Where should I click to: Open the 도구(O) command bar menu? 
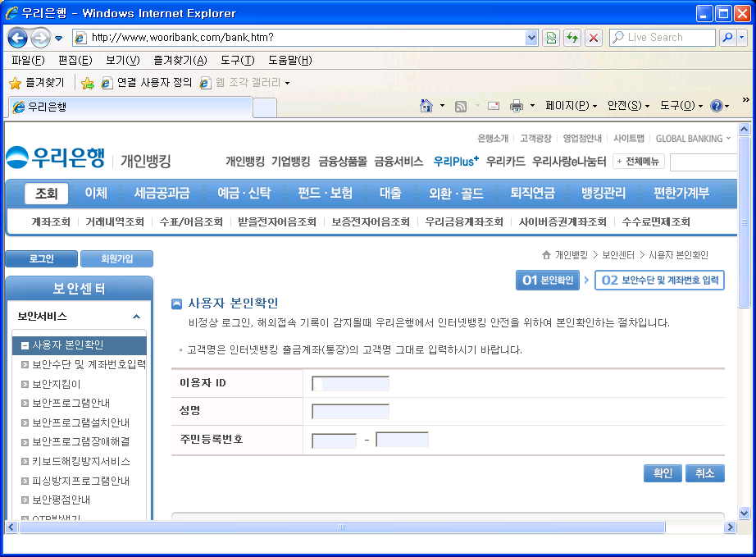click(681, 106)
